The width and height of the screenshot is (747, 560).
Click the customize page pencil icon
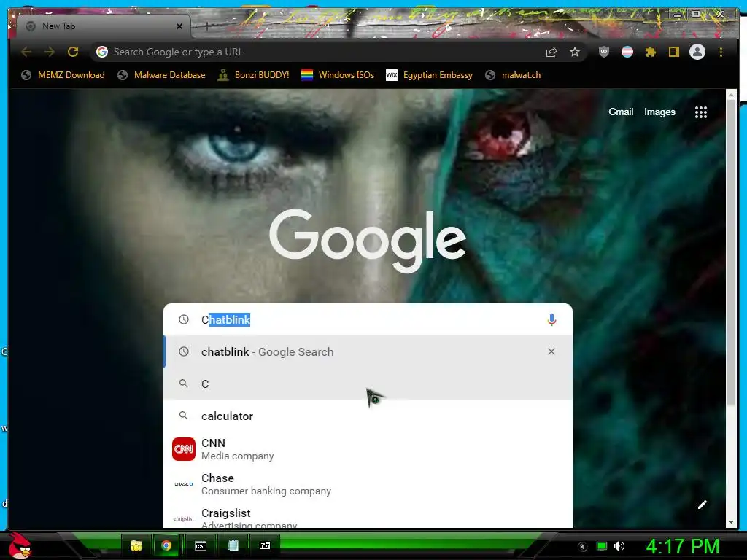pos(703,505)
